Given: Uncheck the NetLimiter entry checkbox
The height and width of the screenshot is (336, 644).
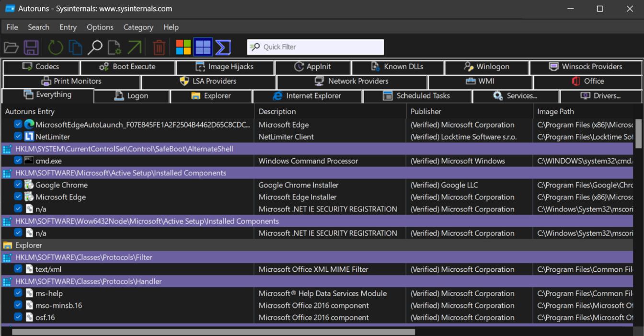Looking at the screenshot, I should point(18,136).
